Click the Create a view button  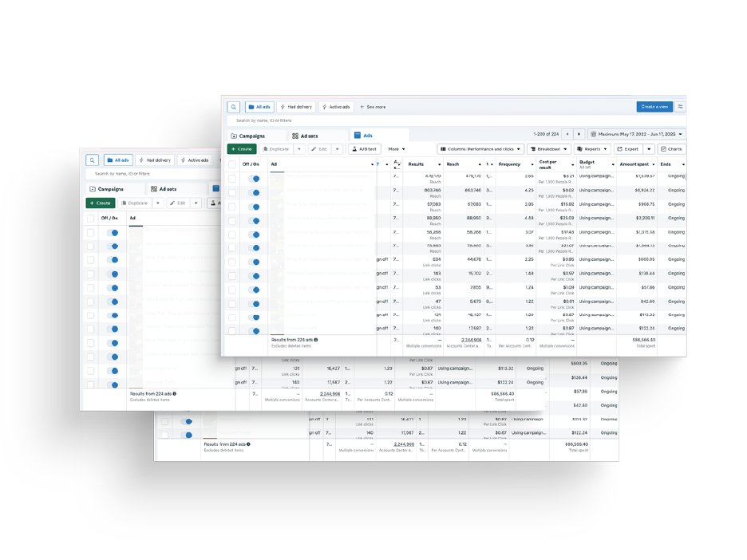654,107
